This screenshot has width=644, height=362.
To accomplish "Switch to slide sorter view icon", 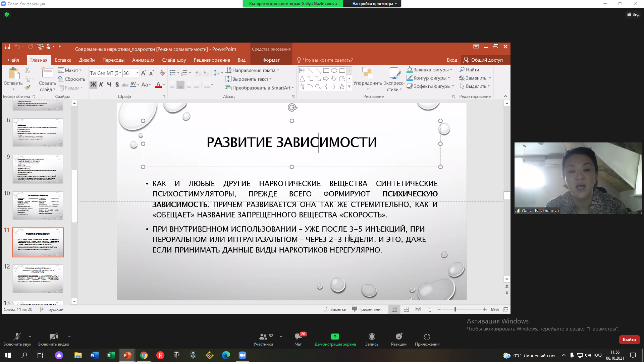I will (406, 309).
